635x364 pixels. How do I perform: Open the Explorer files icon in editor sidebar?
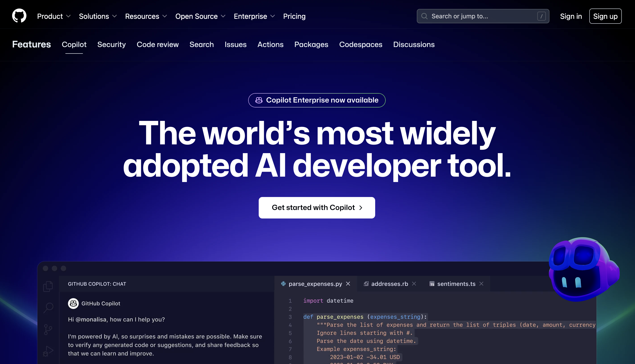click(47, 286)
